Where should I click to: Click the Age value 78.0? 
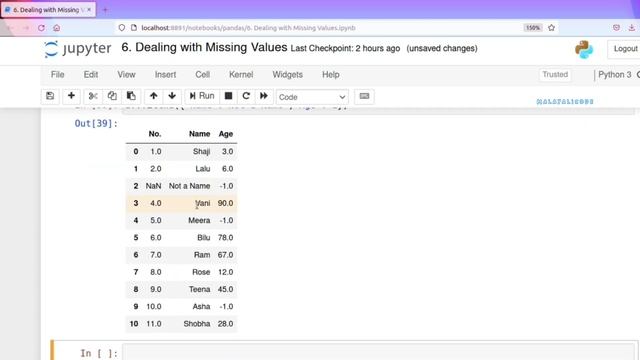click(x=225, y=238)
